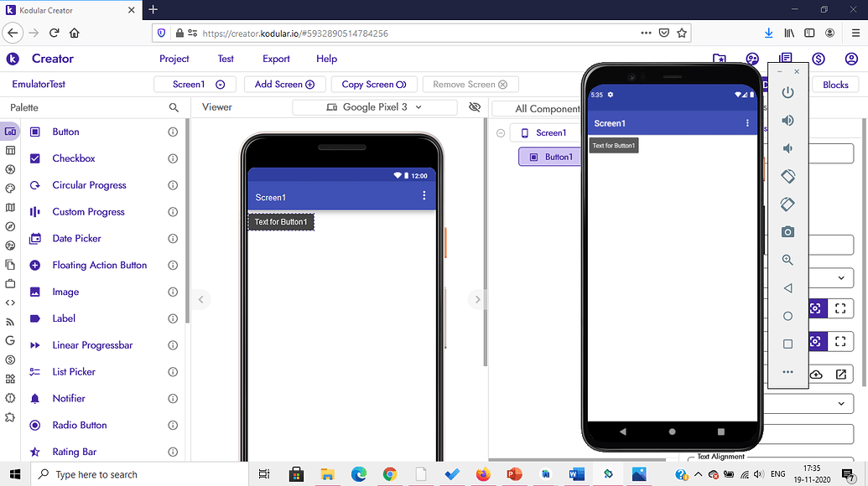The image size is (868, 486).
Task: Open the Monetization palette category icon
Action: (10, 359)
